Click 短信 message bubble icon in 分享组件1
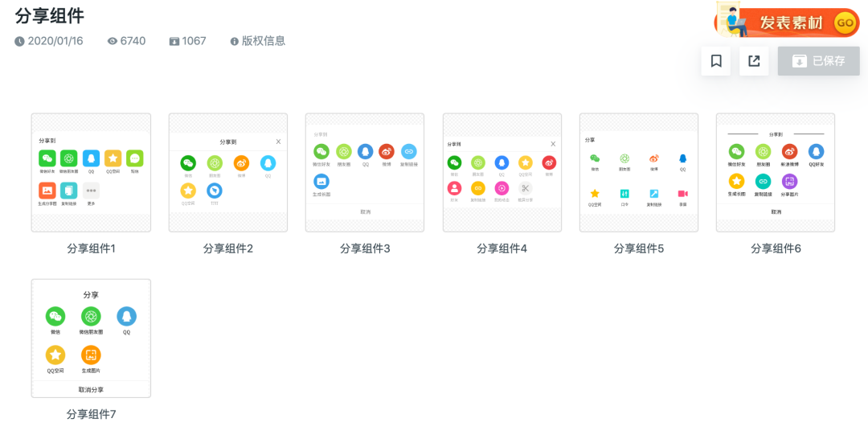 pyautogui.click(x=134, y=158)
